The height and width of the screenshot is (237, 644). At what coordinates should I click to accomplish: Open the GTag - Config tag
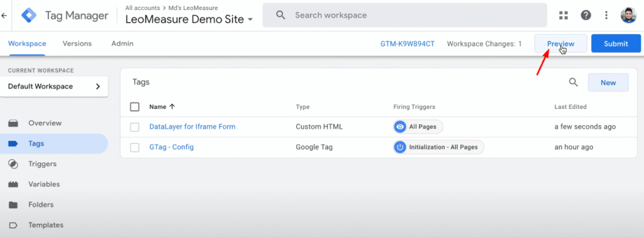click(172, 147)
